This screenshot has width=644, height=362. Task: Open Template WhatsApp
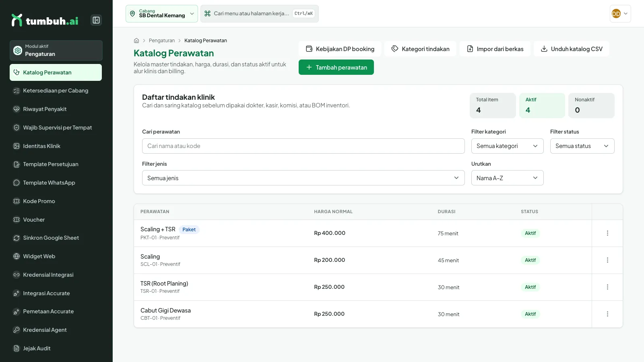tap(56, 183)
